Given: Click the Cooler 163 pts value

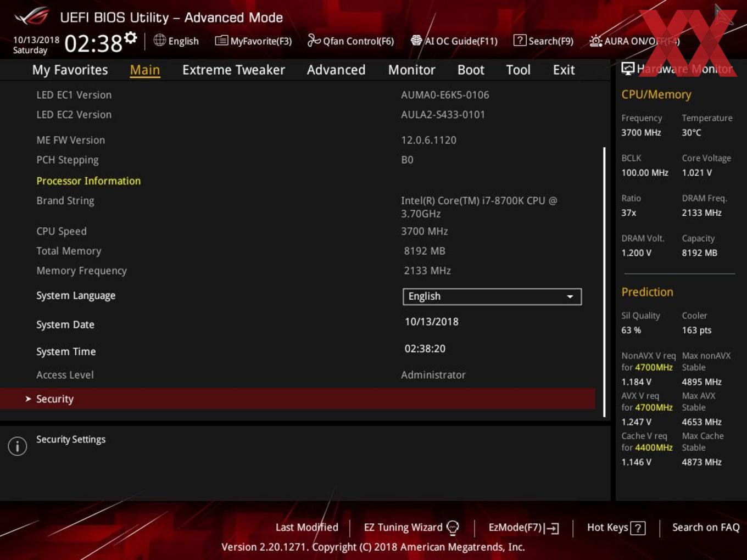Looking at the screenshot, I should point(696,330).
